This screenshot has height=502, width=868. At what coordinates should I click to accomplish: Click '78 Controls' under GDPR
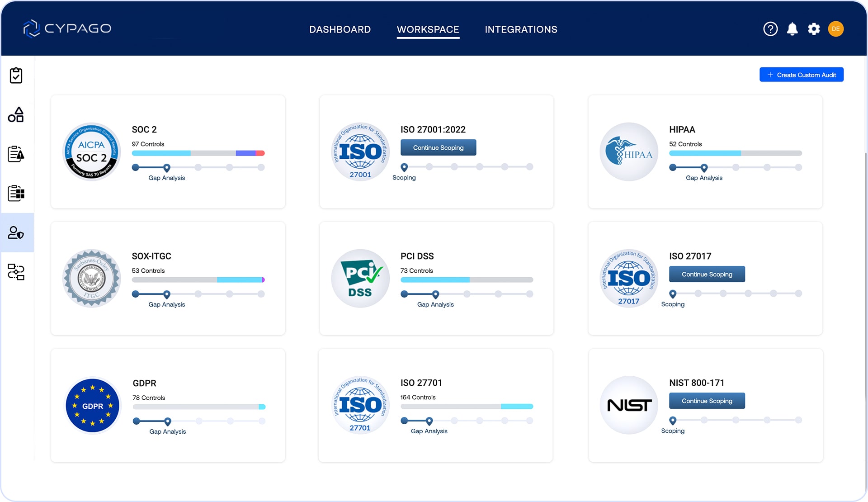tap(149, 398)
